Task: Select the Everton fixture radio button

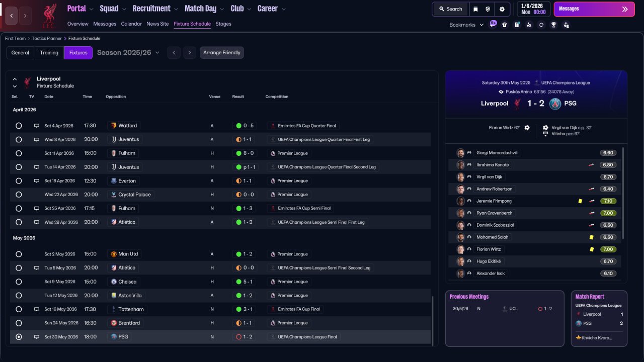Action: pos(19,181)
